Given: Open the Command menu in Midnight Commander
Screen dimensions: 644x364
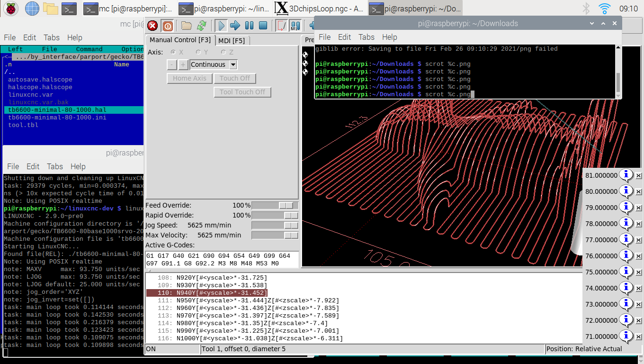Looking at the screenshot, I should click(89, 49).
